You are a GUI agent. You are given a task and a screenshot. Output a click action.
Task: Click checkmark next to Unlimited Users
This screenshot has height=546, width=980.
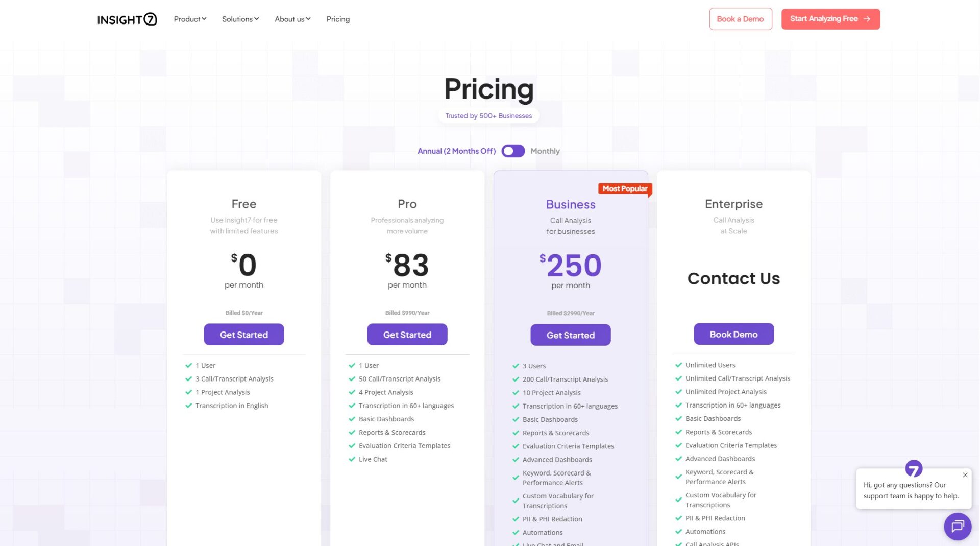tap(678, 365)
